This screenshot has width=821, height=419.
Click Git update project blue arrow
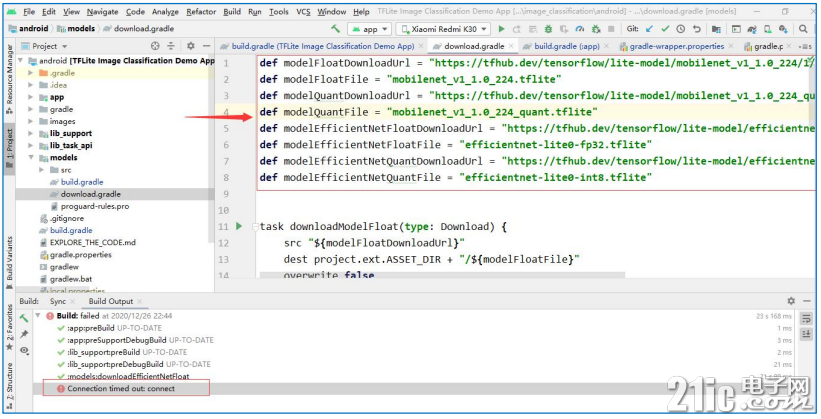(650, 29)
